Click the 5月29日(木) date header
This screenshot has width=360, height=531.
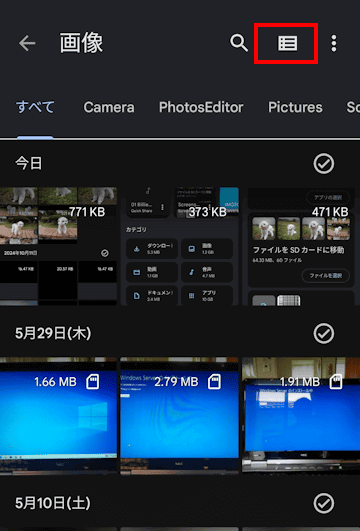click(53, 333)
